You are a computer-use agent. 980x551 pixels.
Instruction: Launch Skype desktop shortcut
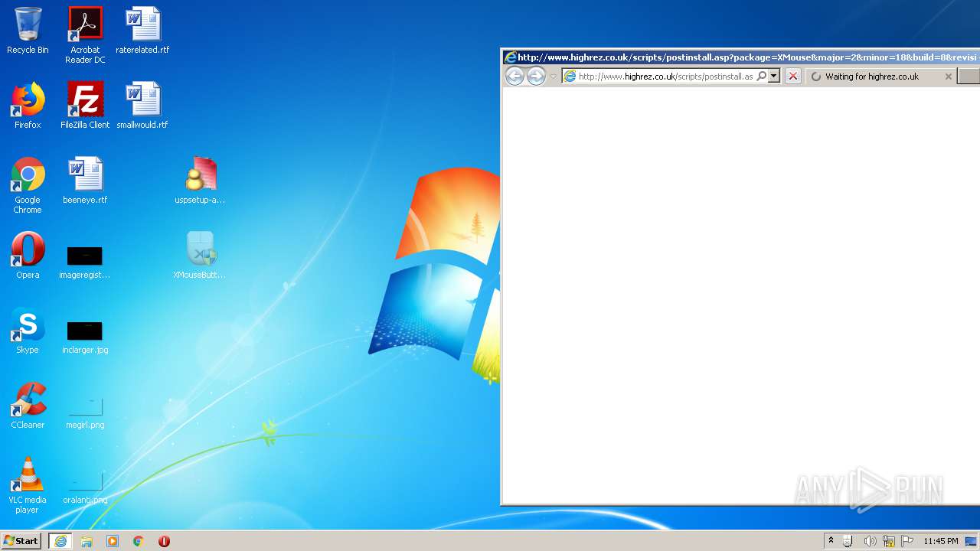tap(28, 331)
